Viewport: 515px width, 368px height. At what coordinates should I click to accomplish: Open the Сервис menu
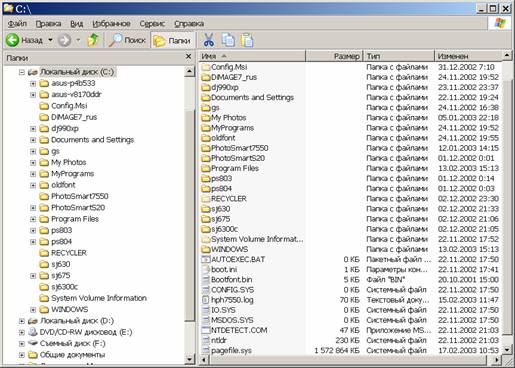pyautogui.click(x=152, y=24)
